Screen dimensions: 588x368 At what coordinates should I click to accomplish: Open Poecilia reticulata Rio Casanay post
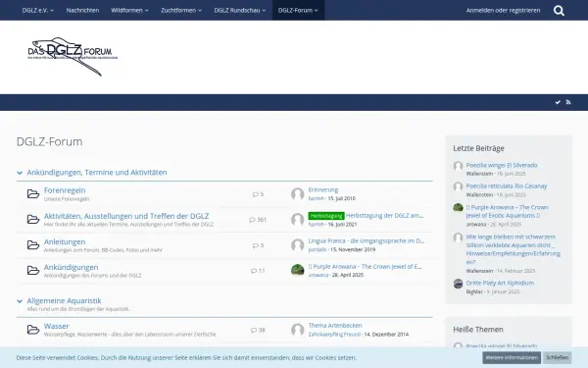coord(507,185)
